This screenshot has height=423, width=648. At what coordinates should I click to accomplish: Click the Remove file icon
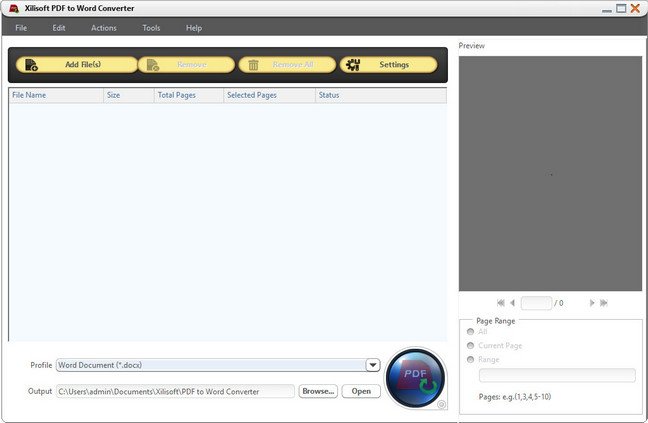point(153,65)
